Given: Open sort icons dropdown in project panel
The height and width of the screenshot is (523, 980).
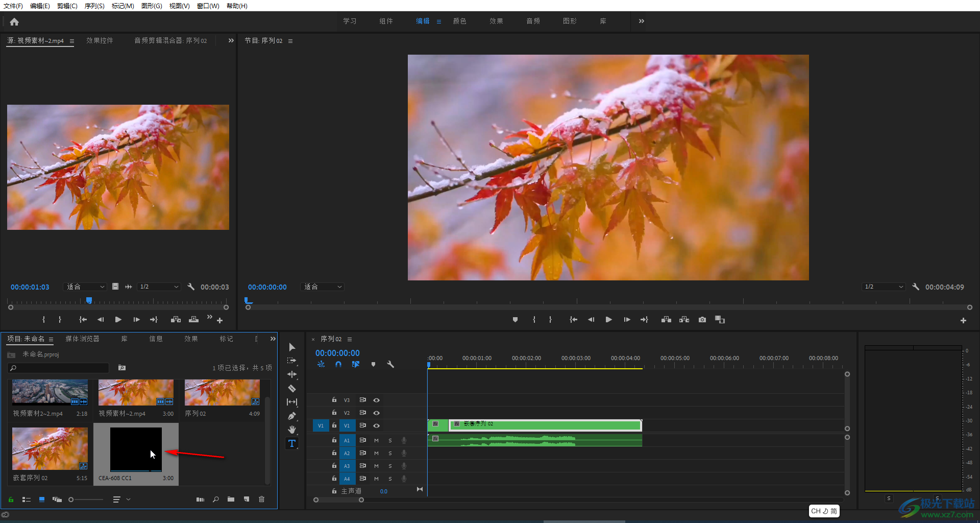Looking at the screenshot, I should coord(121,500).
